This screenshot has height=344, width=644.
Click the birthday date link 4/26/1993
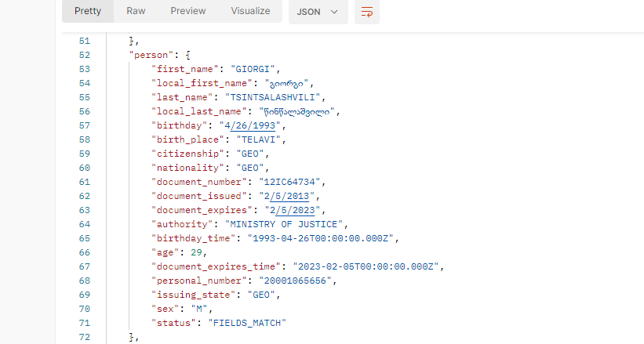point(252,125)
